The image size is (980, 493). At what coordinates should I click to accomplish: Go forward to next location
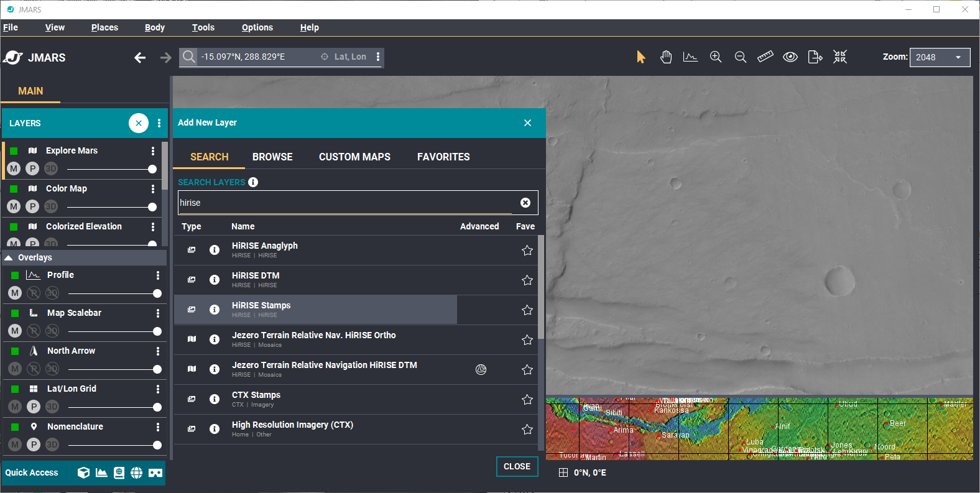(165, 58)
